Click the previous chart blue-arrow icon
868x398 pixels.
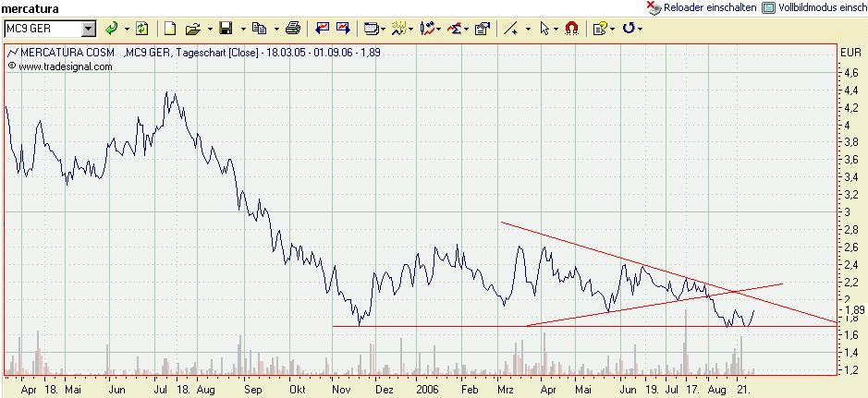coord(323,29)
